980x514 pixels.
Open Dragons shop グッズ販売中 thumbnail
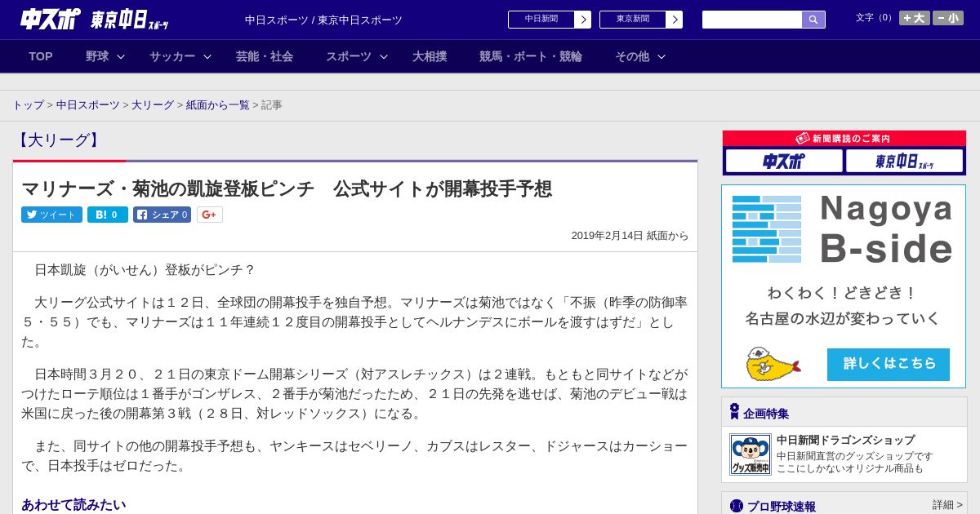tap(750, 454)
